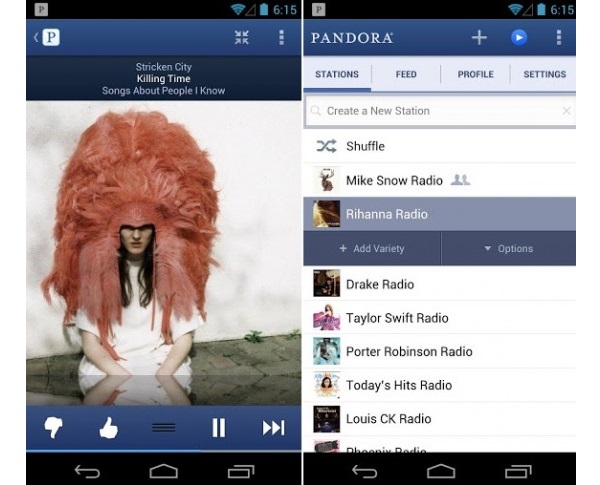Screen dimensions: 600x485
Task: Tap the blue now-playing button
Action: (519, 38)
